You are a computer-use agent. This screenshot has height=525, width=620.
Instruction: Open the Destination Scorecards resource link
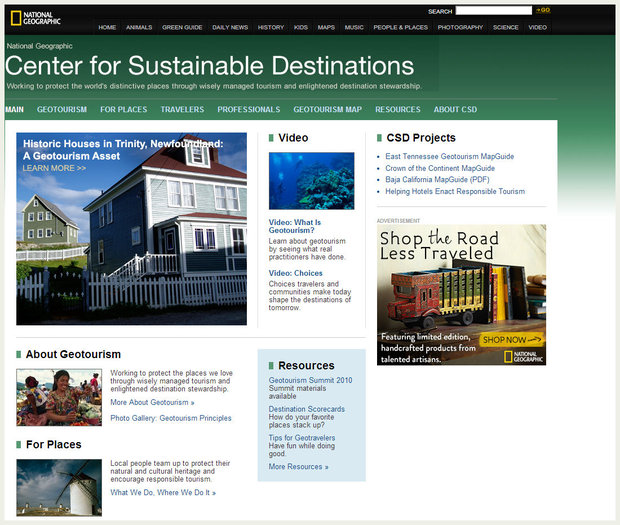(x=306, y=409)
